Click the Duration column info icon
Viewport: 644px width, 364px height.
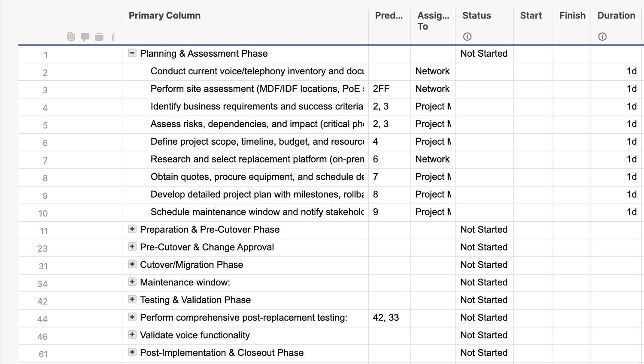(602, 37)
